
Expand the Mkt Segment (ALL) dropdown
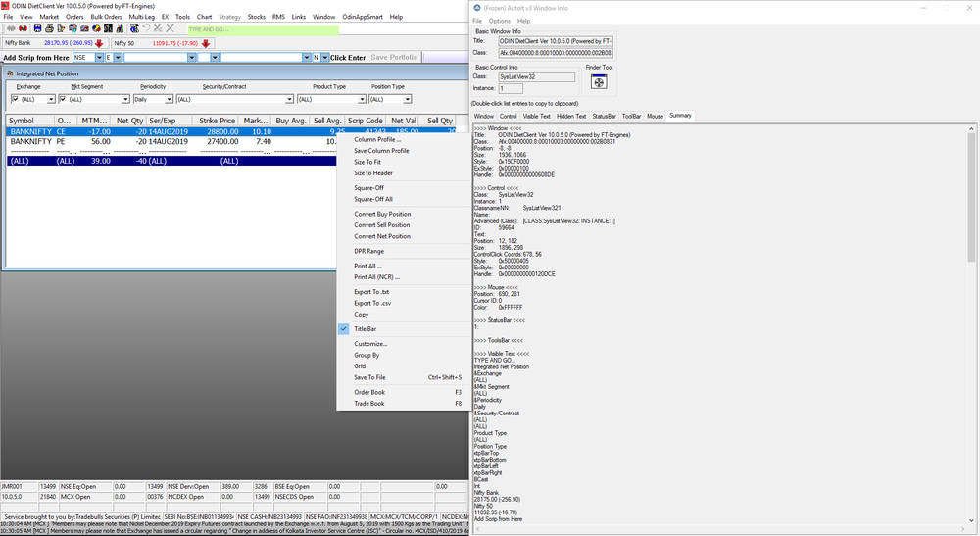point(125,99)
